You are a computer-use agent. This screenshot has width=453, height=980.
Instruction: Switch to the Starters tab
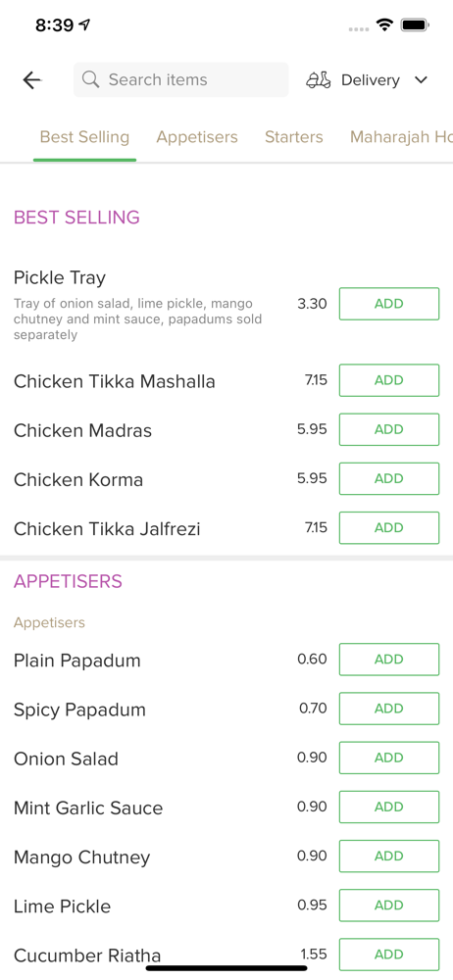point(294,137)
